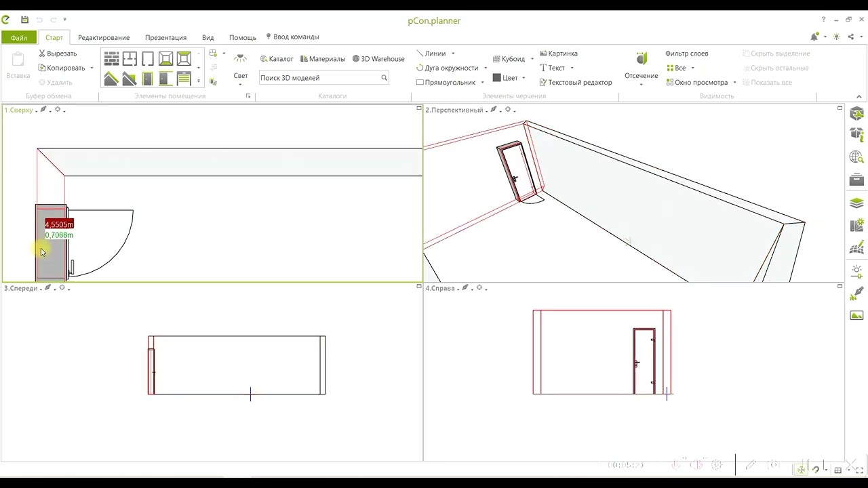The image size is (868, 488).
Task: Click the green 0,7068m dimension value
Action: pos(59,235)
